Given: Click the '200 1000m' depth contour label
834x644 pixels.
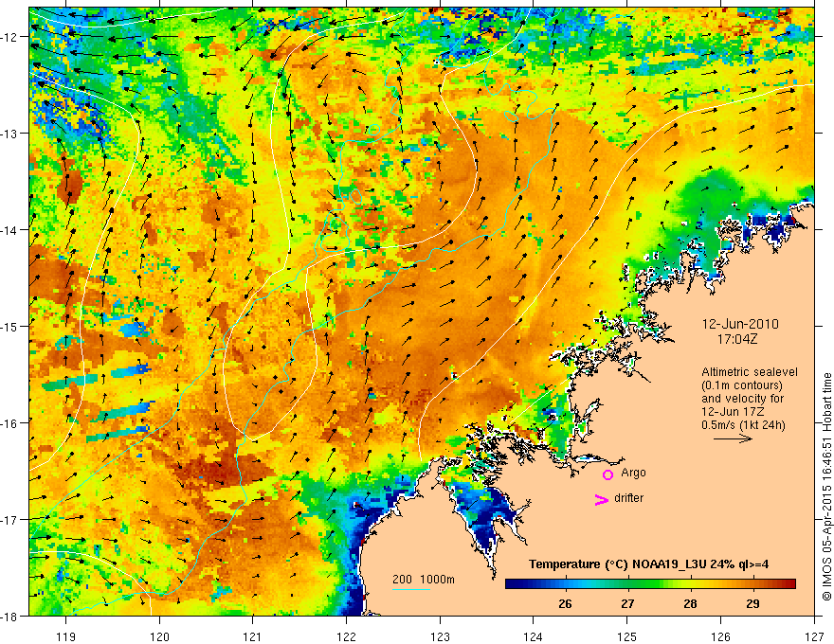Looking at the screenshot, I should (424, 580).
